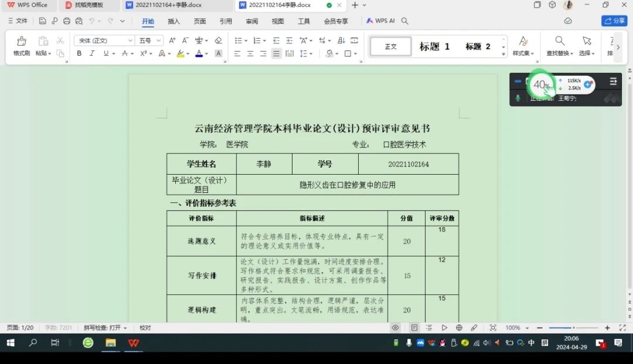Expand the font size dropdown 五号
633x364 pixels.
pos(149,40)
